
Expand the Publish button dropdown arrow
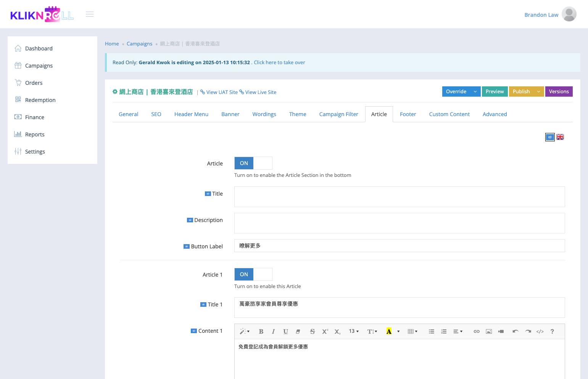pos(539,92)
